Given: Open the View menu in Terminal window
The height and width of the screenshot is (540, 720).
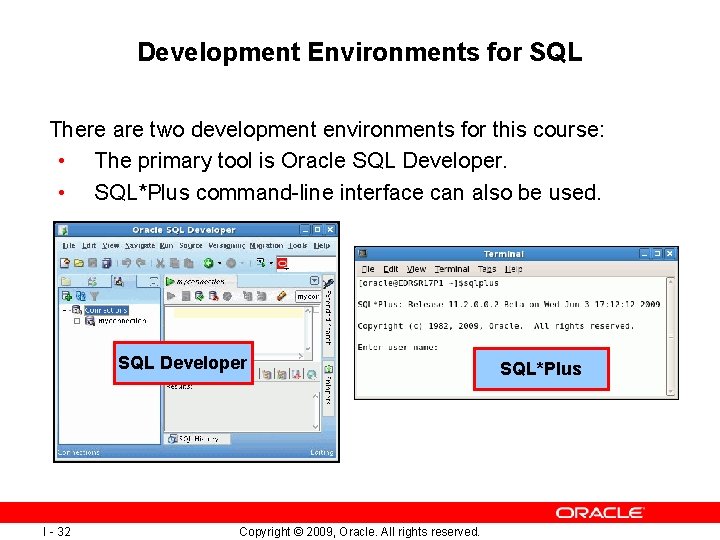Looking at the screenshot, I should 416,269.
